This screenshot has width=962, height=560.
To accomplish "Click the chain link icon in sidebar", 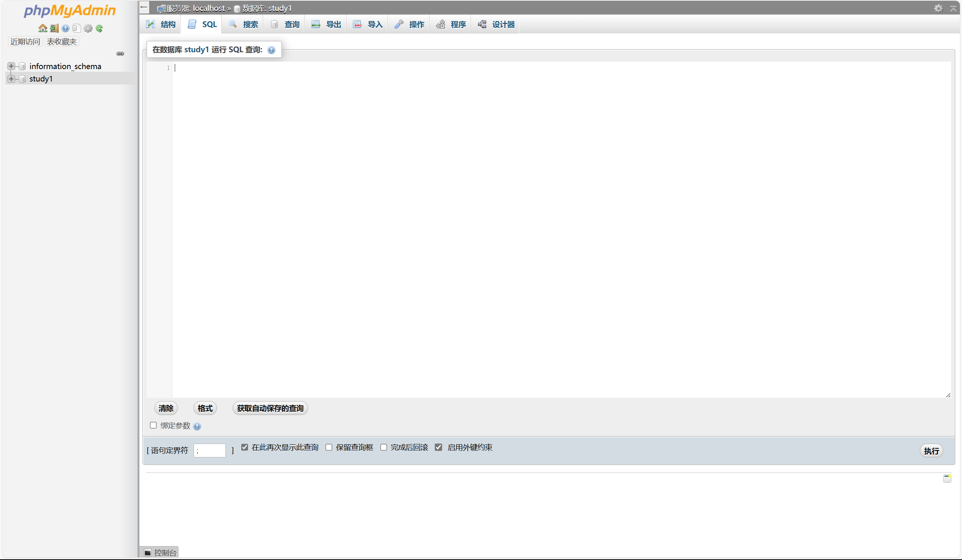I will click(120, 54).
